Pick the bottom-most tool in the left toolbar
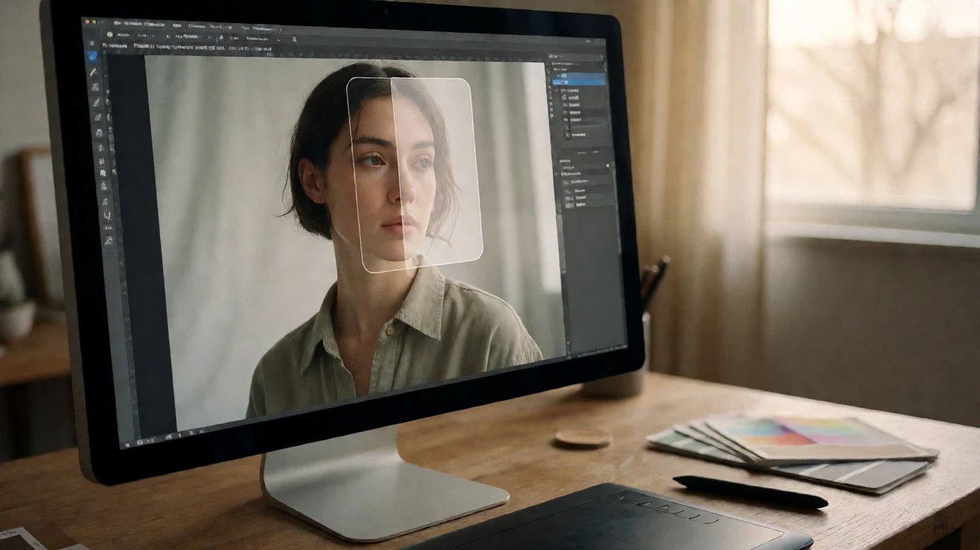The width and height of the screenshot is (980, 550). click(108, 240)
